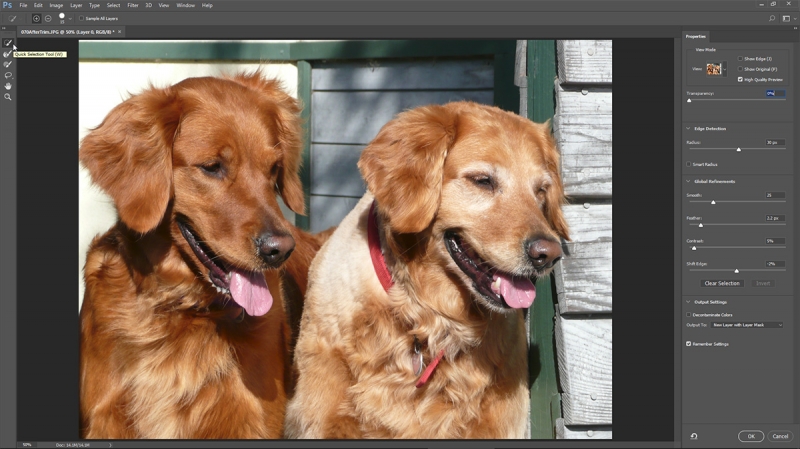800x449 pixels.
Task: Click the Smooth value field
Action: 775,195
